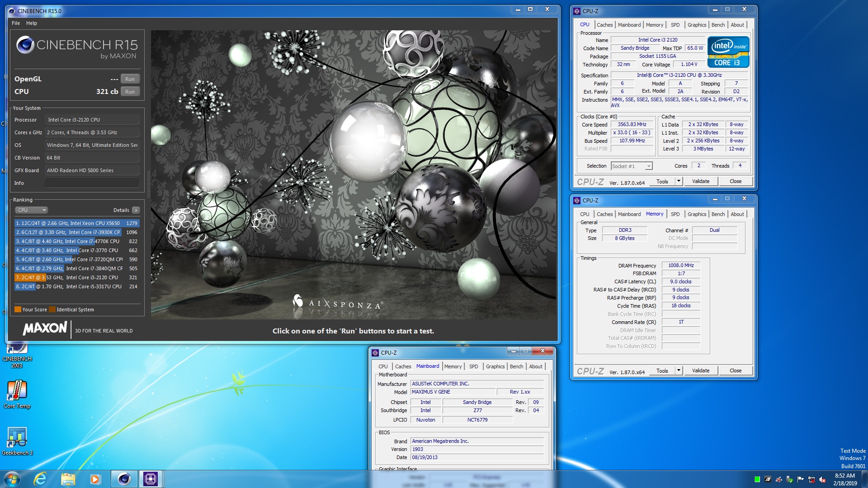This screenshot has height=488, width=868.
Task: Click the Show Desktop strip
Action: click(x=864, y=479)
